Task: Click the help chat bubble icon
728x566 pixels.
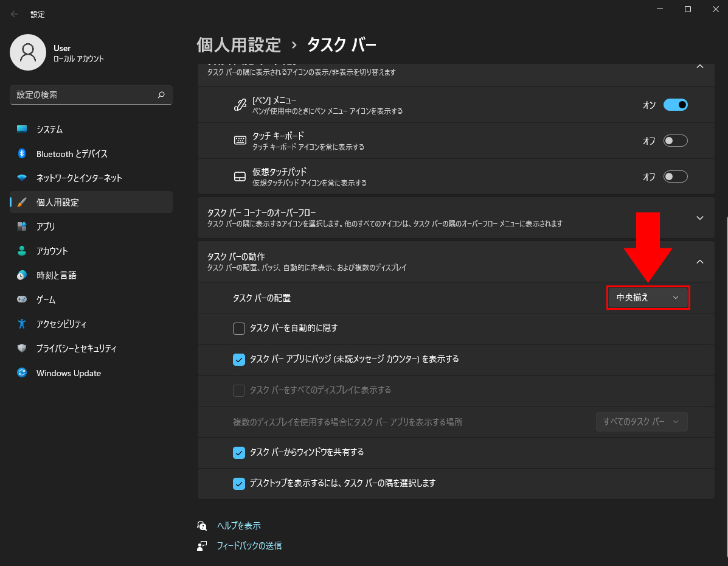Action: tap(202, 526)
